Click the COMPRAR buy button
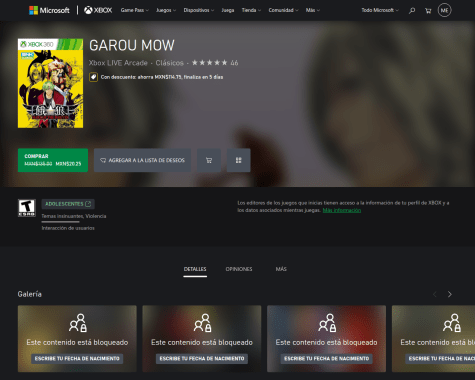Screen dimensions: 475x380 point(53,160)
